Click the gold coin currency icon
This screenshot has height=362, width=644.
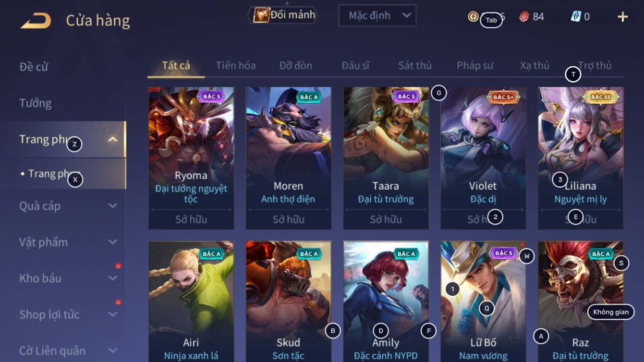point(473,16)
